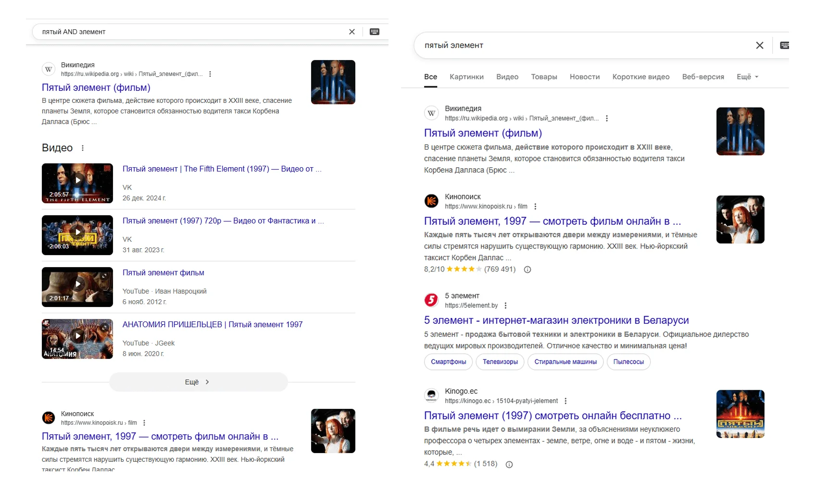Image resolution: width=815 pixels, height=504 pixels.
Task: Select the Стиральные машины chip
Action: pos(565,362)
